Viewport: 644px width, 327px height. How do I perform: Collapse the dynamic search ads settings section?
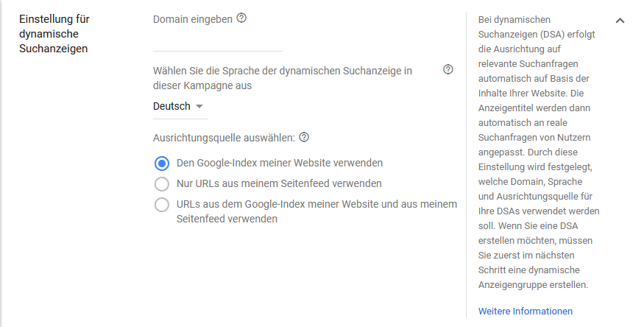(x=620, y=20)
